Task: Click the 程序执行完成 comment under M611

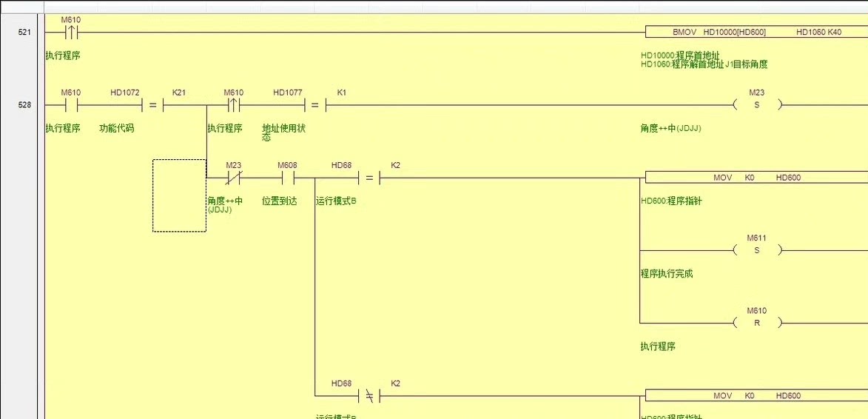Action: click(667, 273)
